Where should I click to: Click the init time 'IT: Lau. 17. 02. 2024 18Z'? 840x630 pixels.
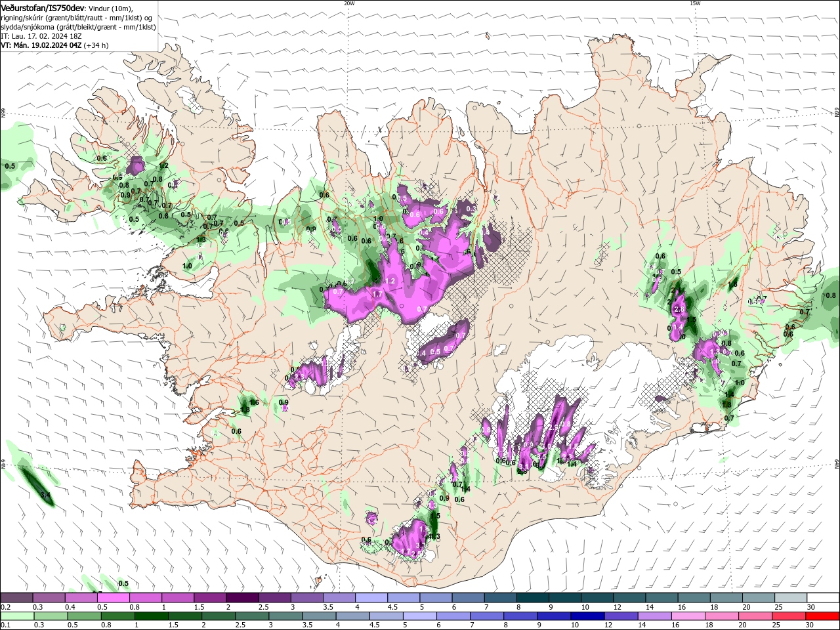(x=40, y=36)
